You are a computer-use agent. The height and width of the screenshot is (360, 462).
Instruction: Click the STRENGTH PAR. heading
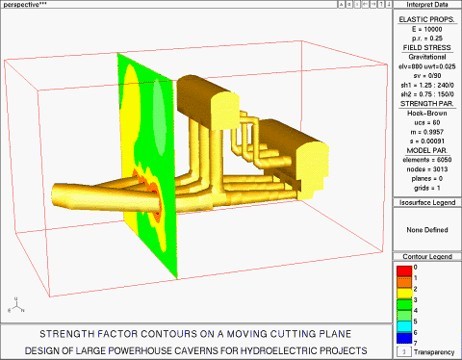point(427,104)
